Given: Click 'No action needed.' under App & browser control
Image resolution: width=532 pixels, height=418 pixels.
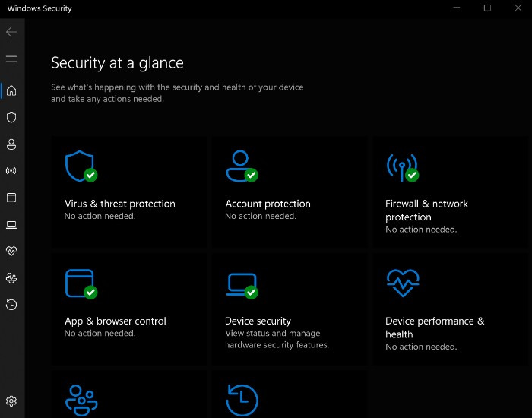Looking at the screenshot, I should tap(100, 333).
